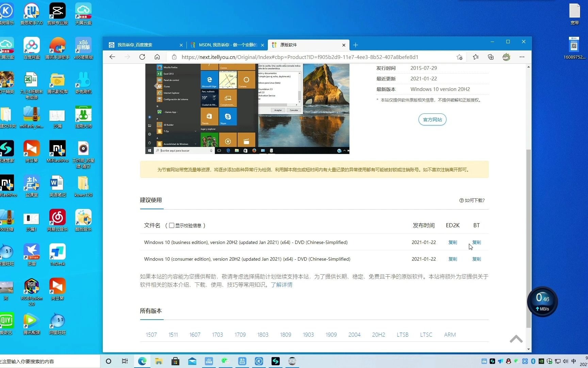Image resolution: width=588 pixels, height=368 pixels.
Task: Select version 1909
Action: (331, 335)
